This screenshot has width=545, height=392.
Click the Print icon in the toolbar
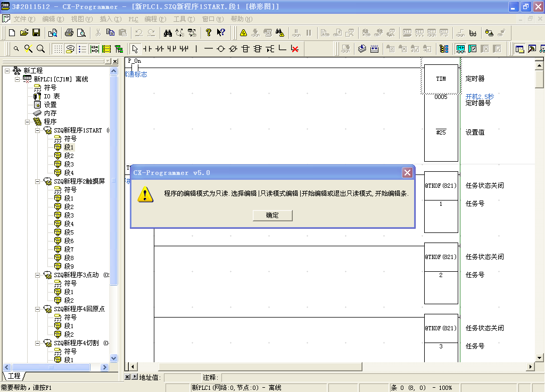coord(69,32)
